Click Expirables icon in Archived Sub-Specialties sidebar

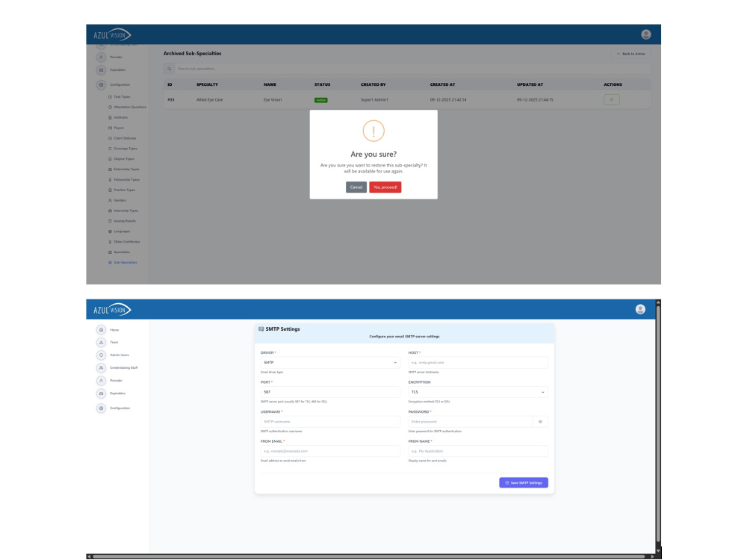[x=101, y=70]
